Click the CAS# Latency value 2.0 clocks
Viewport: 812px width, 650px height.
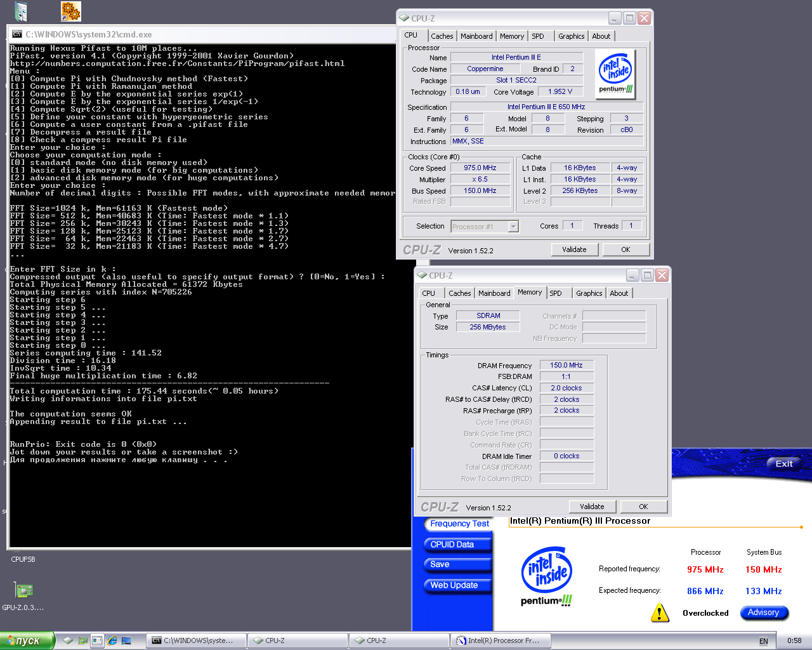[566, 388]
